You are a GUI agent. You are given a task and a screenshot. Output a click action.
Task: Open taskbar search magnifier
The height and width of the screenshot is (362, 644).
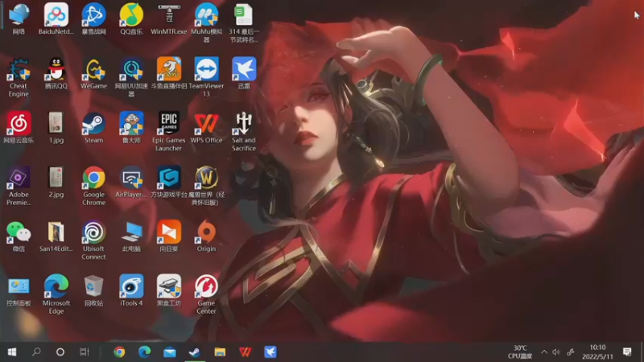[36, 352]
